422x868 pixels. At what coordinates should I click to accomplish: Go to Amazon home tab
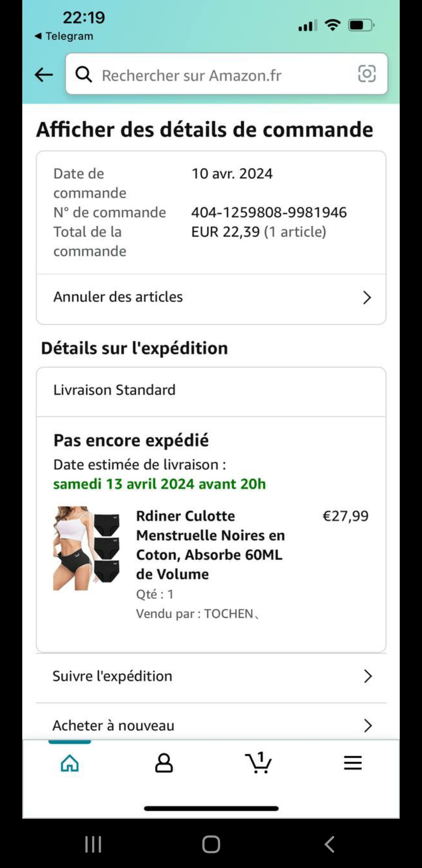pyautogui.click(x=70, y=762)
